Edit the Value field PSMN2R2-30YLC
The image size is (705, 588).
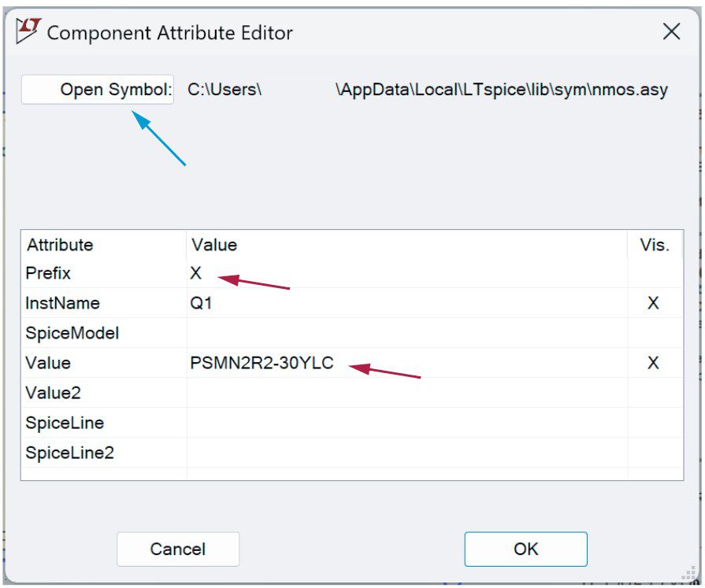point(262,363)
